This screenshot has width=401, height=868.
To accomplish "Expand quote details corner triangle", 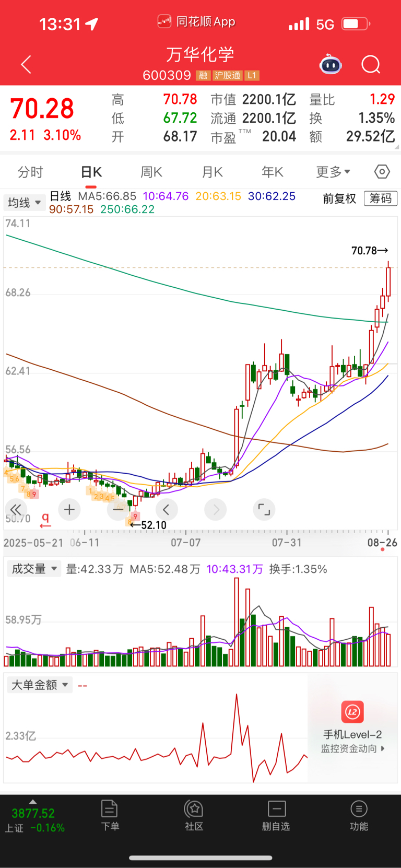I will click(397, 147).
